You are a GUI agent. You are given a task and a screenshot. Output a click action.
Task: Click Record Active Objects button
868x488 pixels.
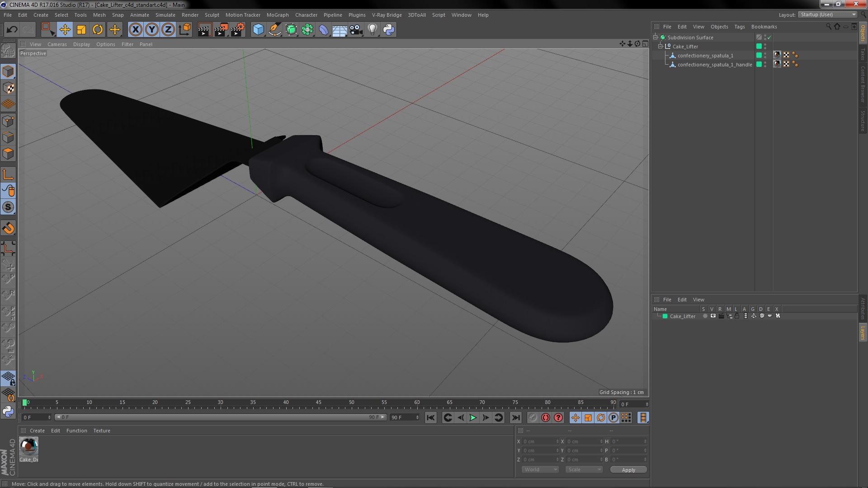click(x=533, y=418)
